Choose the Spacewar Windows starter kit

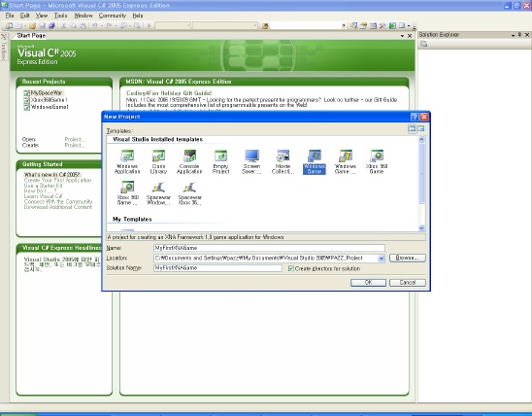click(x=158, y=193)
